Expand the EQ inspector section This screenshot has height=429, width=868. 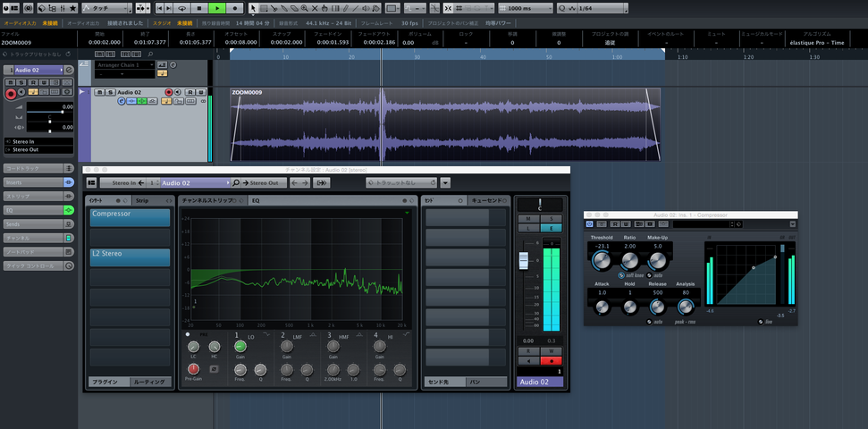pyautogui.click(x=32, y=210)
